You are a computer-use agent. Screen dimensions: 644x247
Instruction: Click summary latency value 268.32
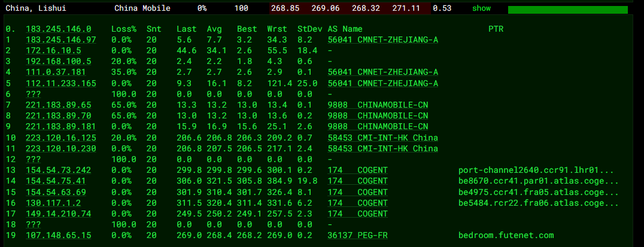[366, 8]
